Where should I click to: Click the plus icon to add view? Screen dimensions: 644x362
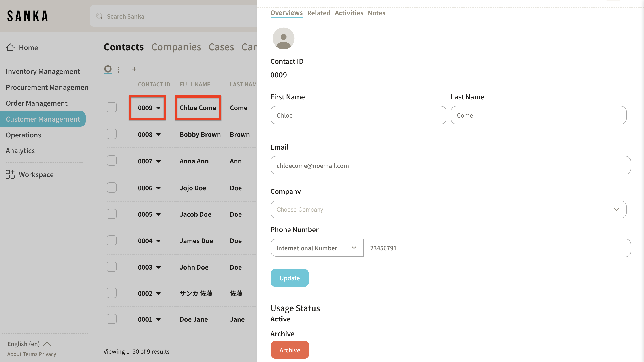click(x=134, y=69)
